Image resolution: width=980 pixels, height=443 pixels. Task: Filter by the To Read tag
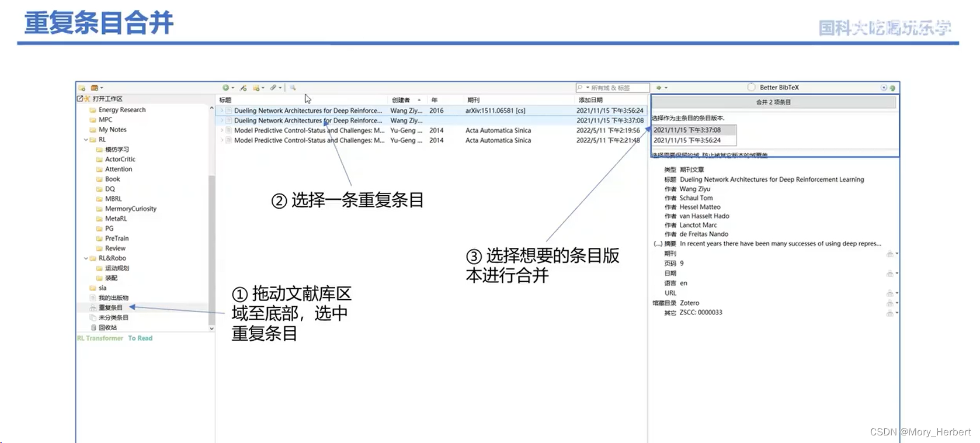pyautogui.click(x=140, y=338)
